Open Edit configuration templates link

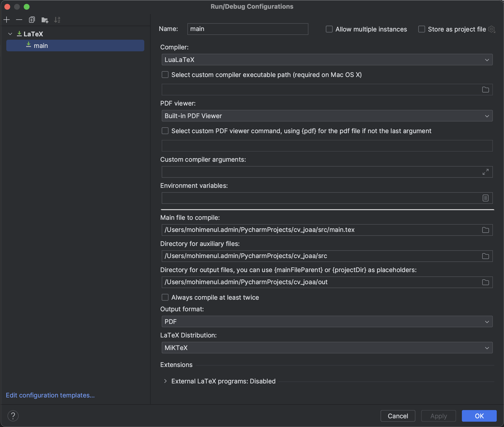(x=50, y=395)
